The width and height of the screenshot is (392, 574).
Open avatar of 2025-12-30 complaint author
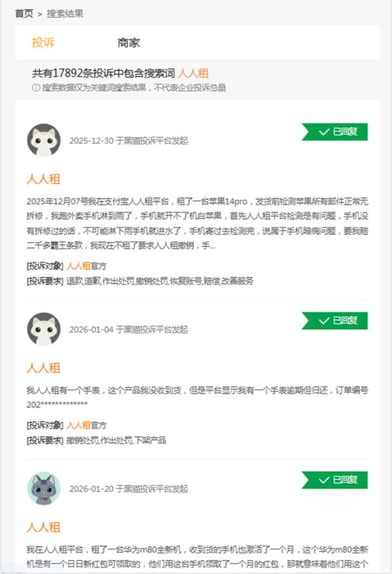44,140
